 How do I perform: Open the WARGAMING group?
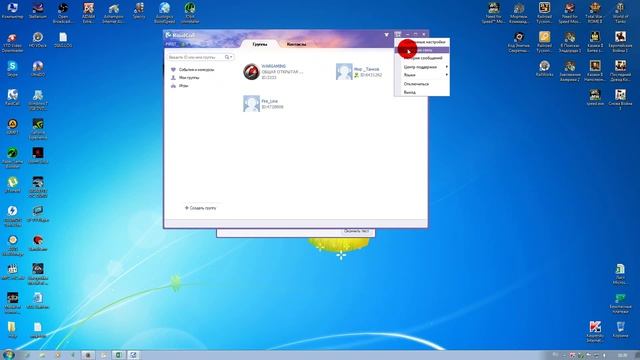point(273,71)
